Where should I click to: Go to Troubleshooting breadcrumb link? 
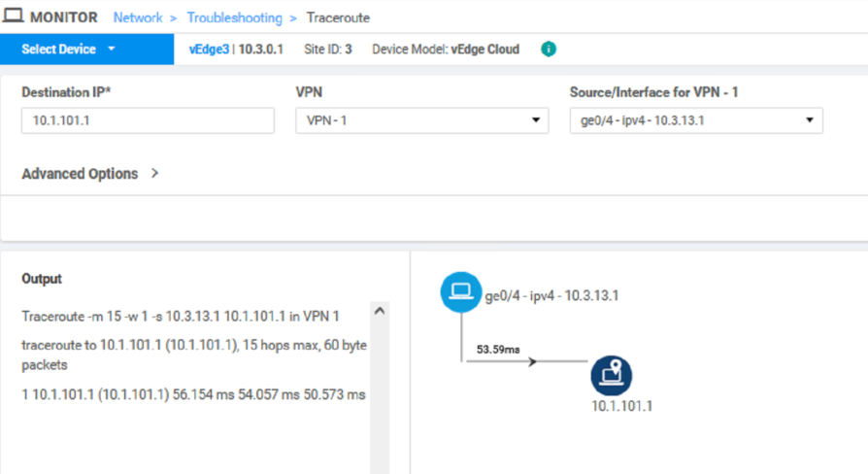point(234,17)
